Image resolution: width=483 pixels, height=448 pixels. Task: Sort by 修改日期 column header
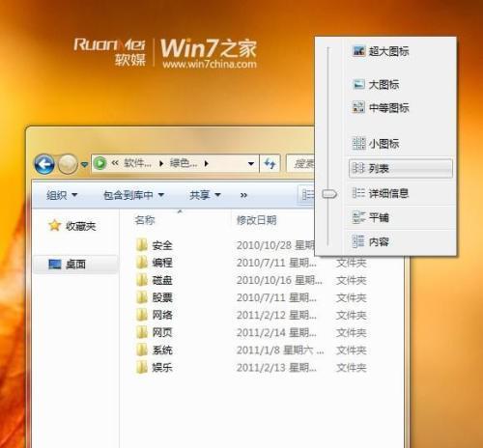pyautogui.click(x=256, y=220)
